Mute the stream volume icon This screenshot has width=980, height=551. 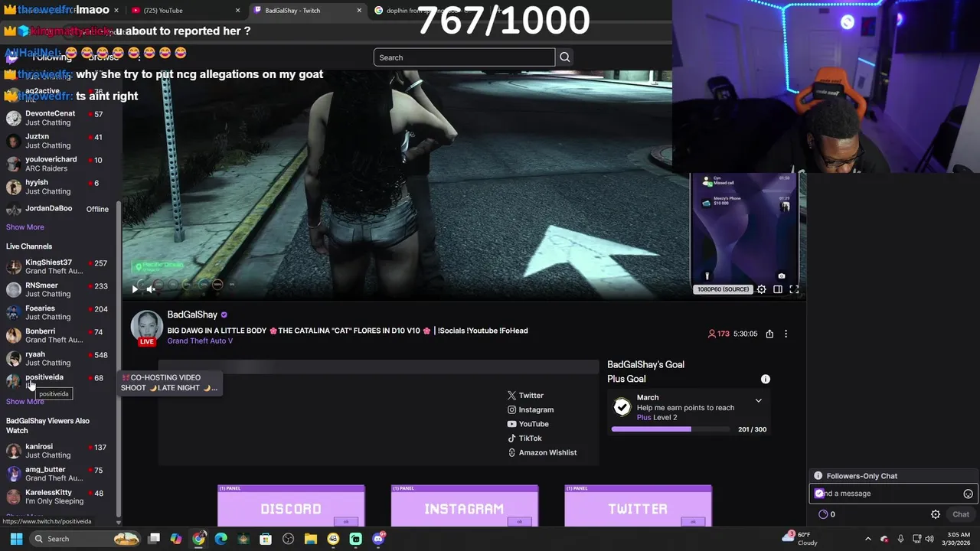151,289
